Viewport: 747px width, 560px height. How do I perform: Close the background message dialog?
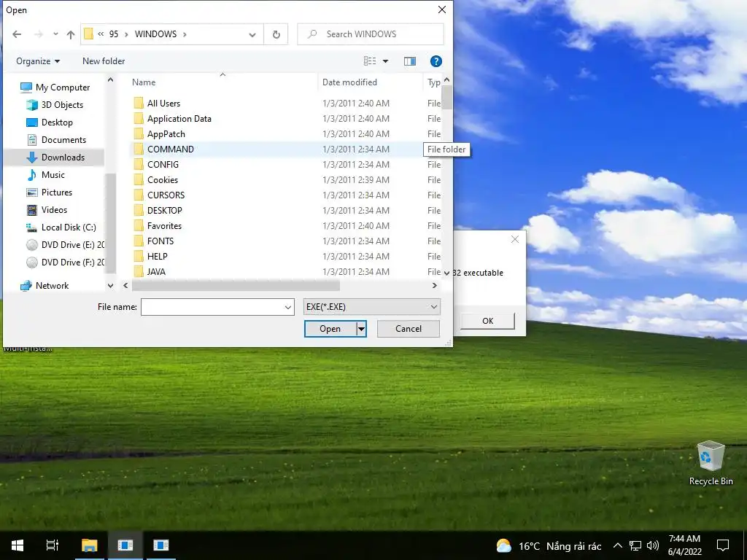pos(515,239)
